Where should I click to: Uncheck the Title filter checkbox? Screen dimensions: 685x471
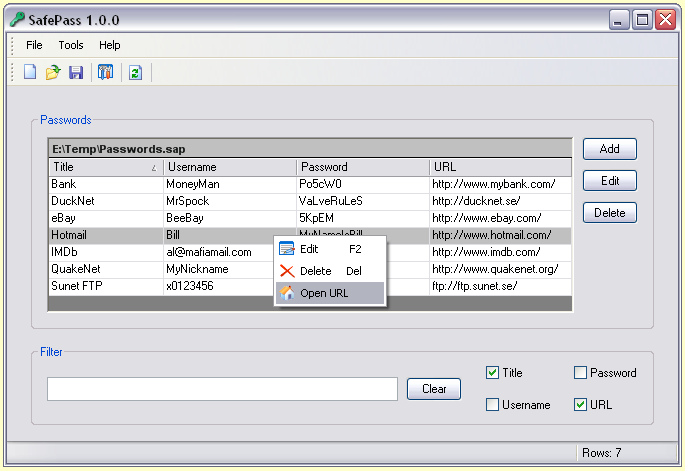coord(492,373)
